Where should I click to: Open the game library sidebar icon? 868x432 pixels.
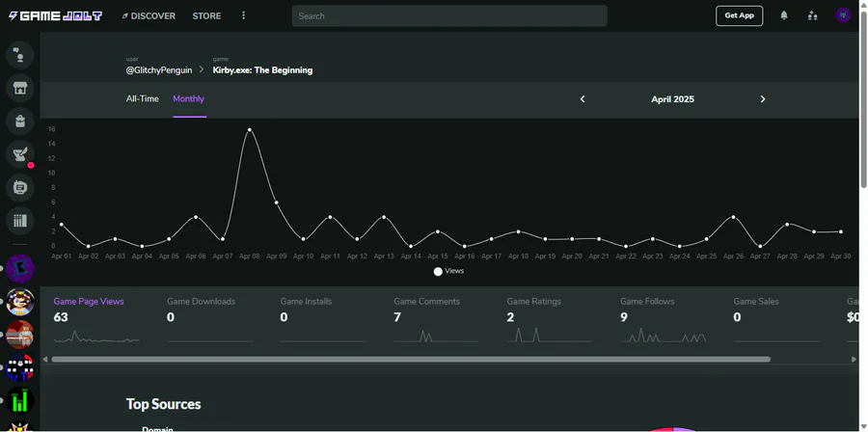20,221
